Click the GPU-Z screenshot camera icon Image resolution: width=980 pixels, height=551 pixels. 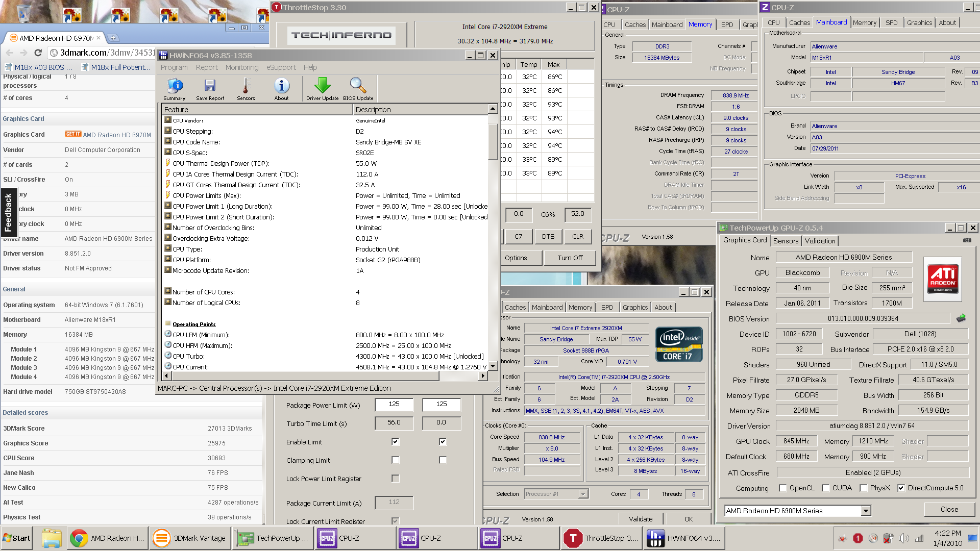(967, 240)
